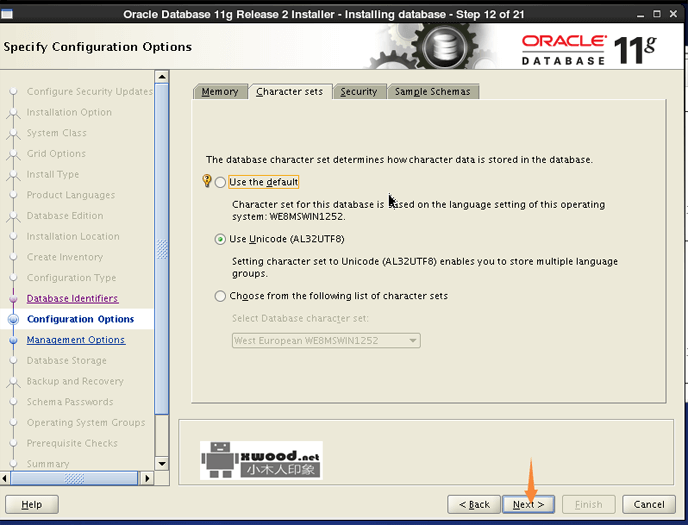Open the Management Options step link
The image size is (688, 525).
tap(76, 340)
